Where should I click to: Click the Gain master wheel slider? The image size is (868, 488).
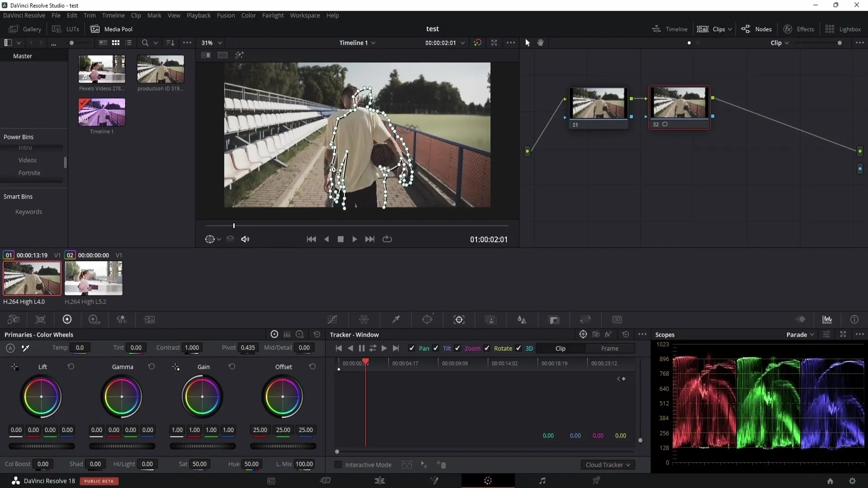click(x=203, y=446)
